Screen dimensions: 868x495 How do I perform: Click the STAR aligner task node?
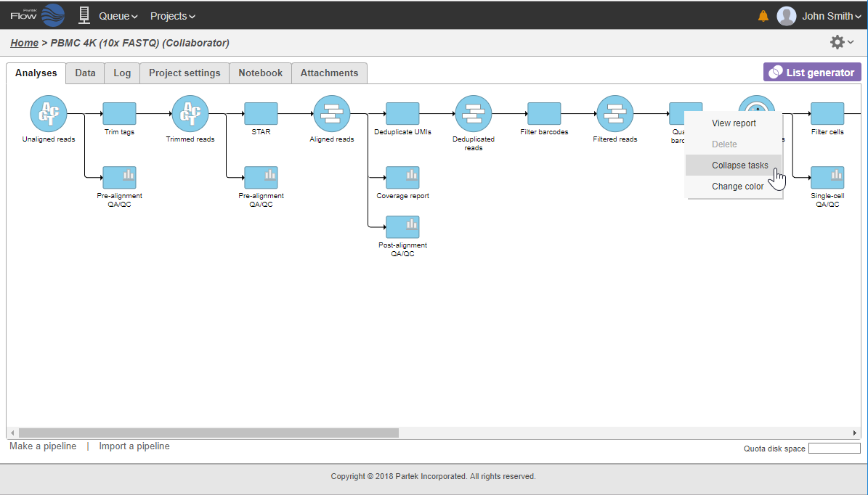pyautogui.click(x=261, y=114)
